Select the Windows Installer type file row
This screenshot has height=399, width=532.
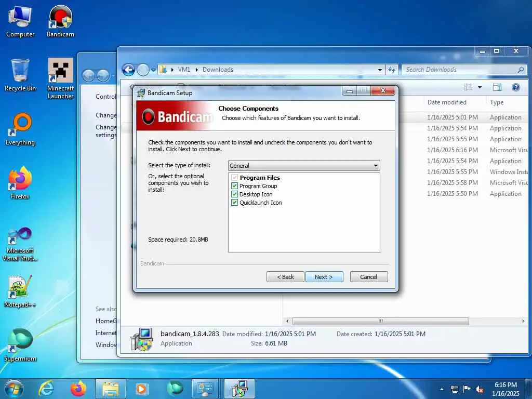coord(463,171)
